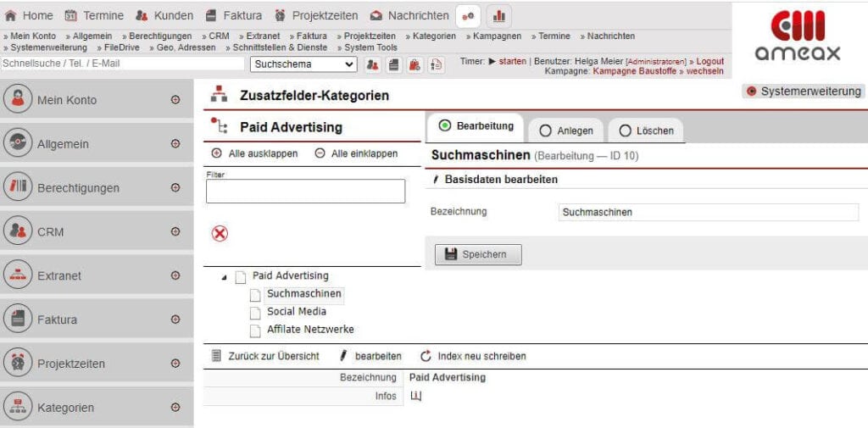Expand the CRM sidebar section
The height and width of the screenshot is (428, 868).
[x=175, y=231]
